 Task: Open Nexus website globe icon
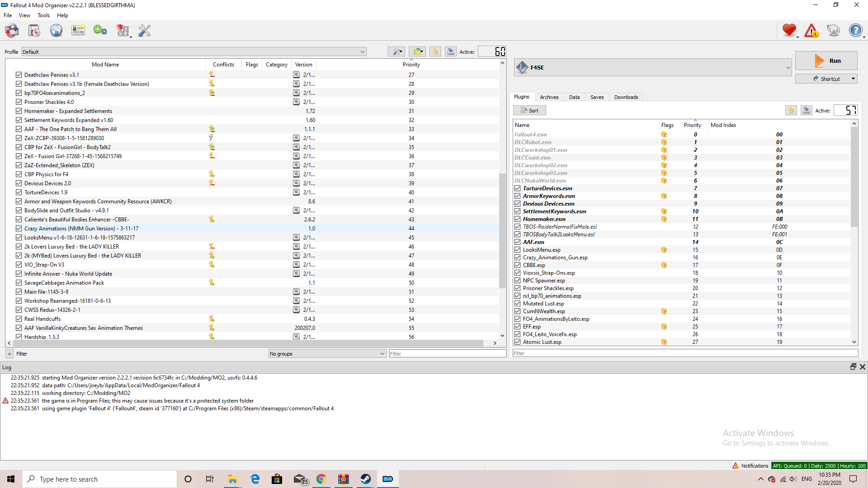[x=56, y=31]
